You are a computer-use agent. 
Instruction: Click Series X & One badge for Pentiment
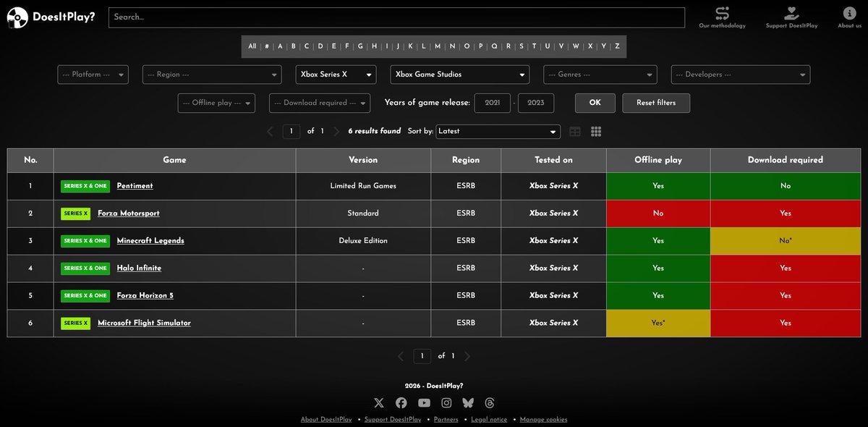(85, 186)
